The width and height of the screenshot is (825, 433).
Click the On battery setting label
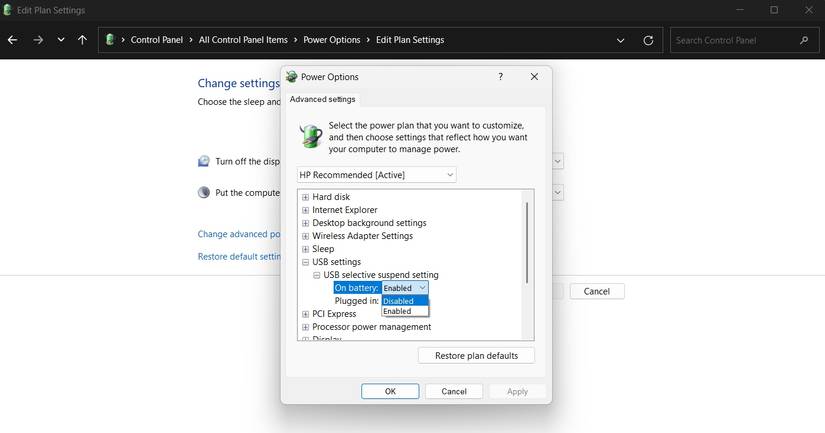(357, 288)
